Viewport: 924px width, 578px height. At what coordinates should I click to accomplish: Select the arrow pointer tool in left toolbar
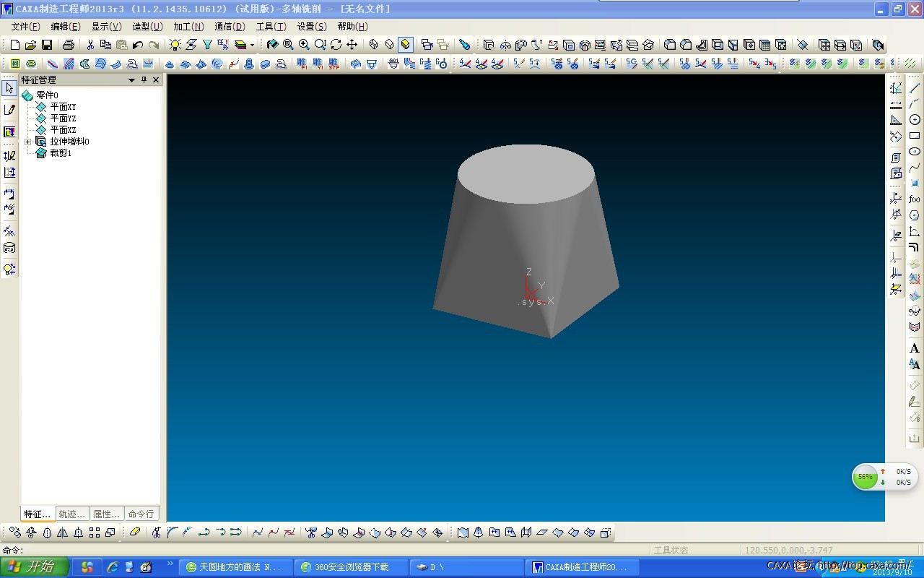[x=9, y=88]
